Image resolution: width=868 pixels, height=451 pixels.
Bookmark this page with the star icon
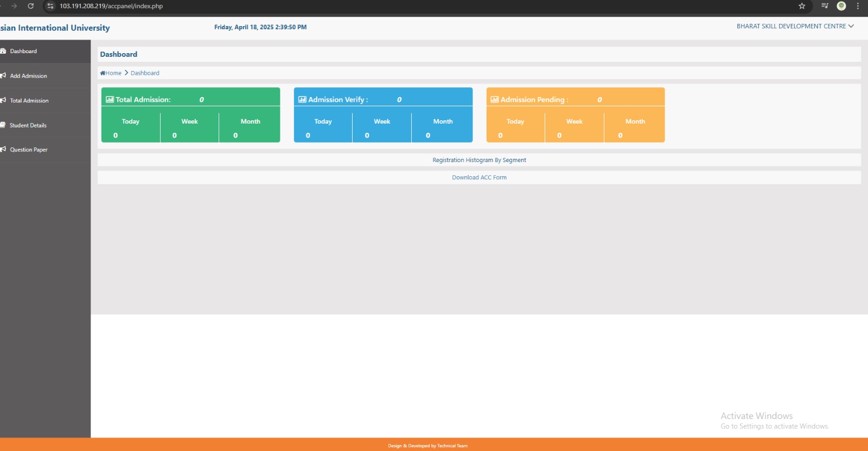tap(802, 6)
